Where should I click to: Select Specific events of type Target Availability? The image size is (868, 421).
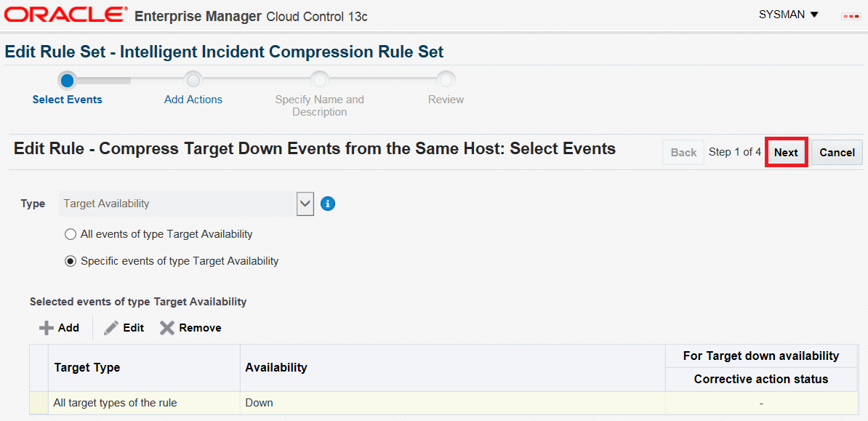[71, 261]
